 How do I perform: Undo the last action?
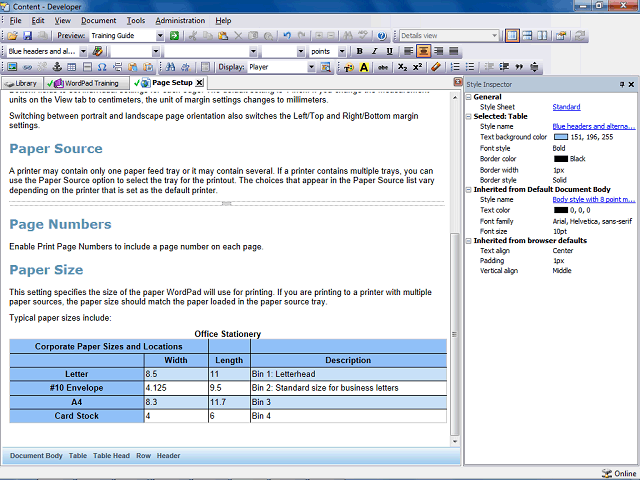(287, 36)
